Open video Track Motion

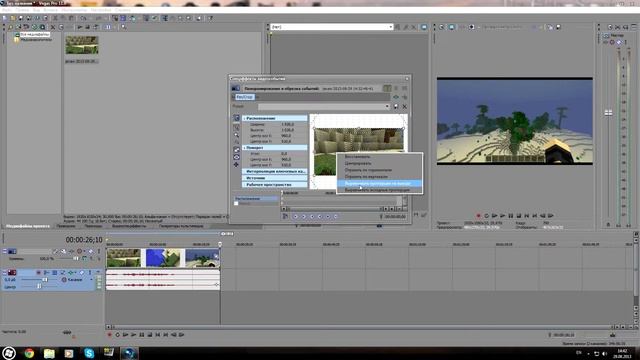tap(63, 251)
